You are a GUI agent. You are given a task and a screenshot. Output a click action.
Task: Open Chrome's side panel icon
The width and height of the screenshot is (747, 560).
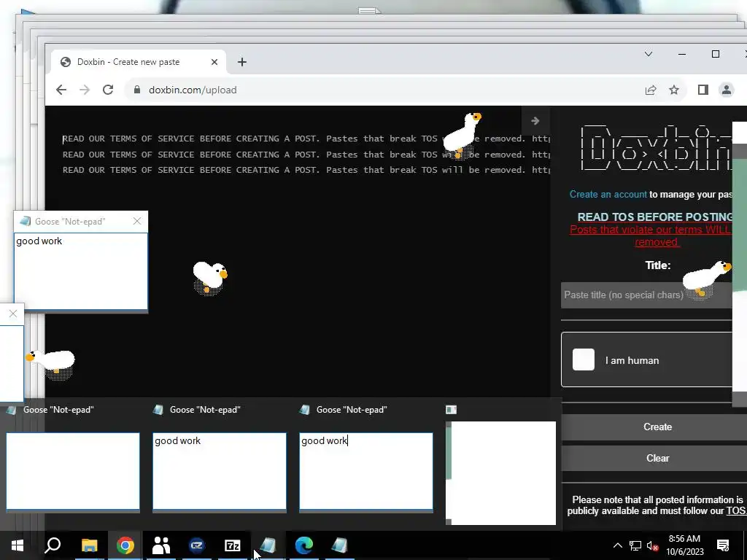click(703, 90)
